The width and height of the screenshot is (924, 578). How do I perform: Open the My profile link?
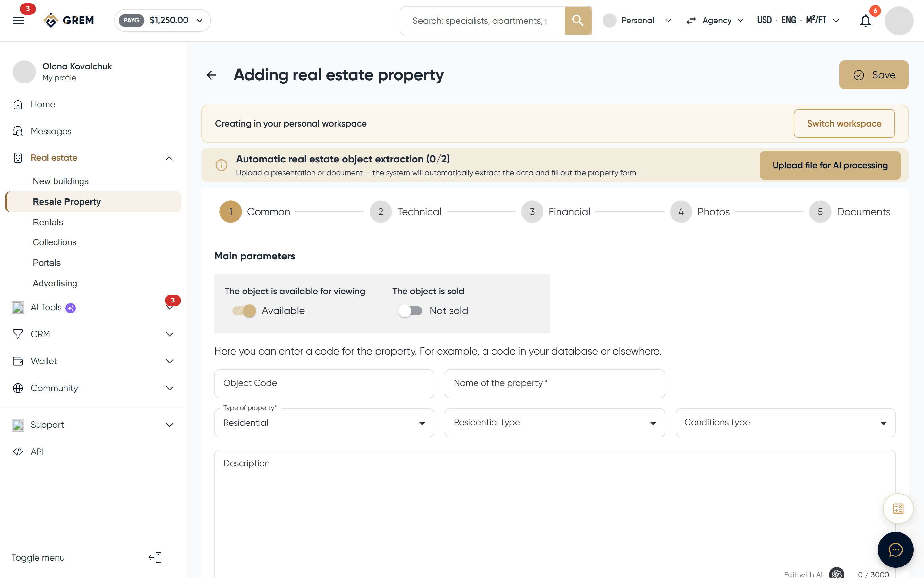[x=59, y=78]
